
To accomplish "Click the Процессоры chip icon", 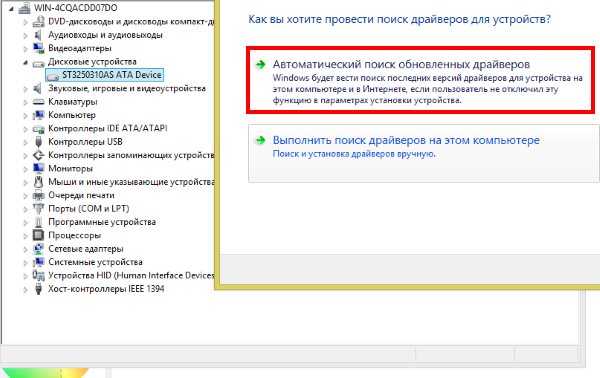I will pyautogui.click(x=38, y=235).
